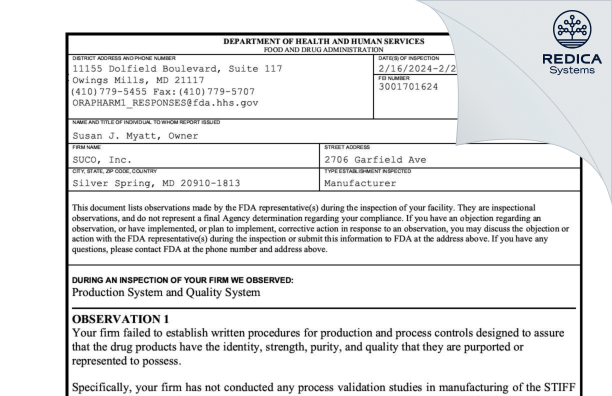Click 'During an inspection of your firm we observed'
The height and width of the screenshot is (396, 612).
coord(182,280)
